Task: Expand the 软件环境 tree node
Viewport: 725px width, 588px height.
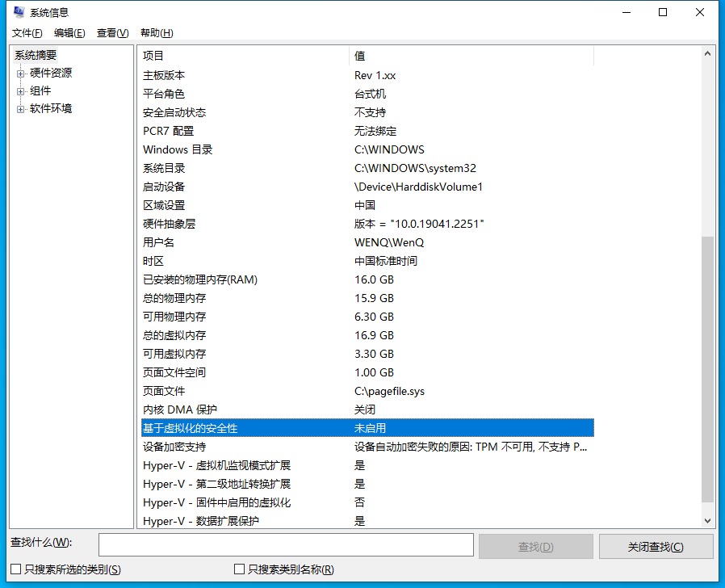Action: (x=20, y=109)
